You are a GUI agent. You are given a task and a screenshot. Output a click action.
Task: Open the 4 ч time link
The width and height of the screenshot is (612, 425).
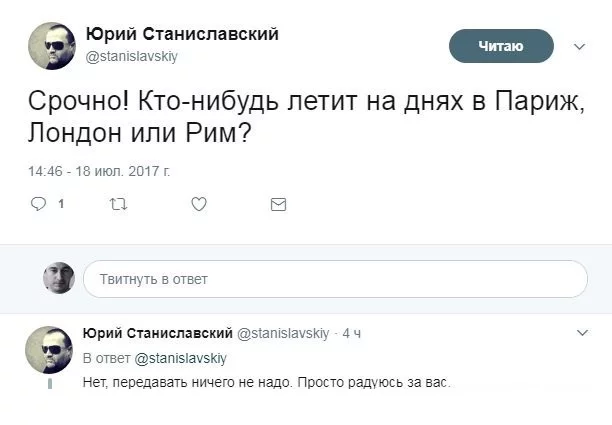[352, 333]
